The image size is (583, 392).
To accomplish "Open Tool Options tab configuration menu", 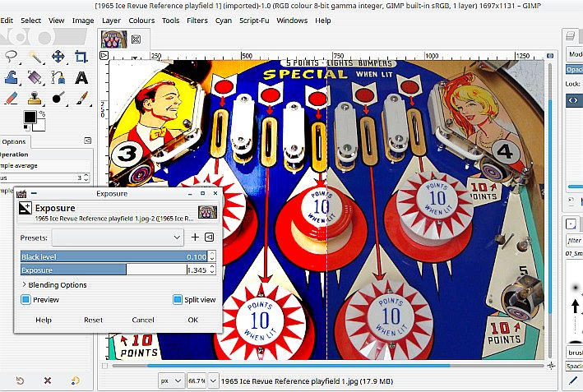I will click(x=87, y=141).
